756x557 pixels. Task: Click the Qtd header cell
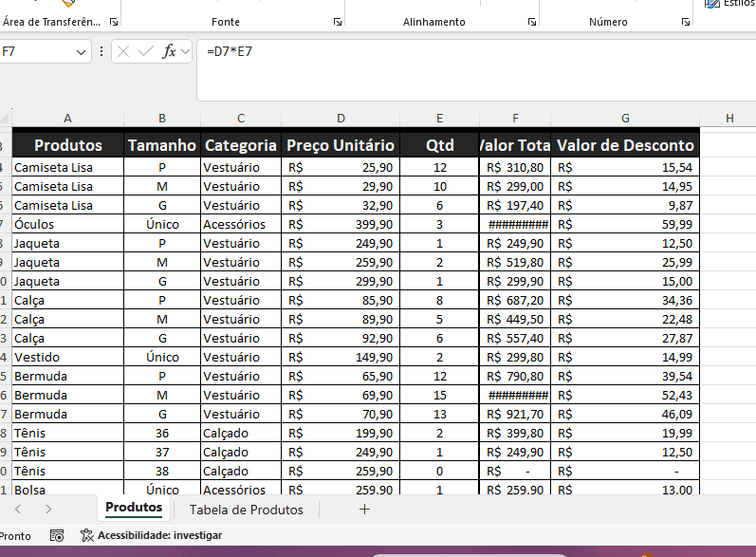[x=439, y=145]
